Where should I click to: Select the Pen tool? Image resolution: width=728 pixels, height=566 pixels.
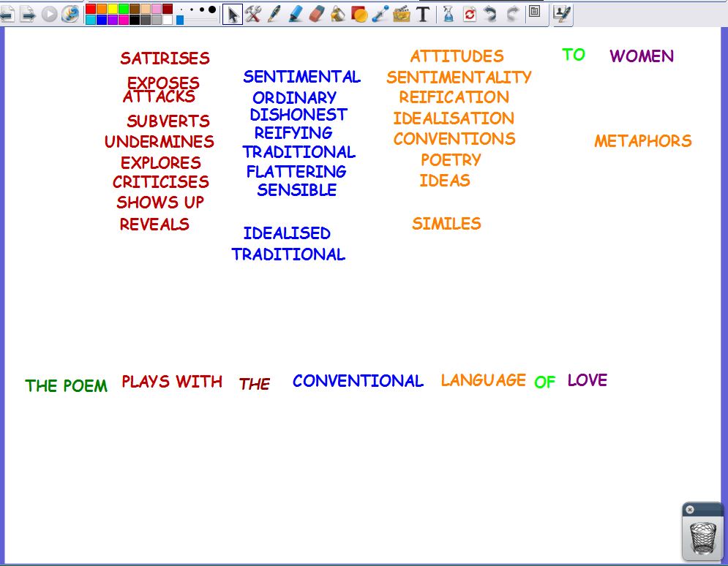tap(274, 14)
